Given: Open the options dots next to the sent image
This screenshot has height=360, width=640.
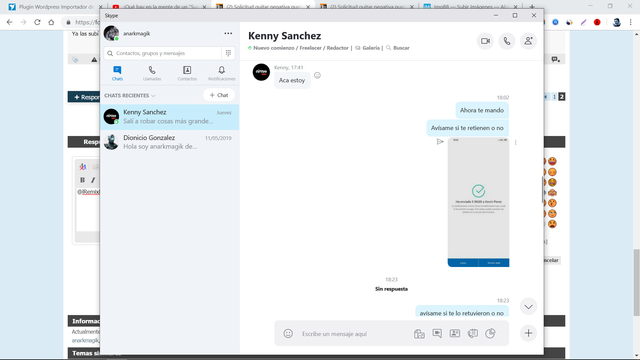Looking at the screenshot, I should (516, 142).
